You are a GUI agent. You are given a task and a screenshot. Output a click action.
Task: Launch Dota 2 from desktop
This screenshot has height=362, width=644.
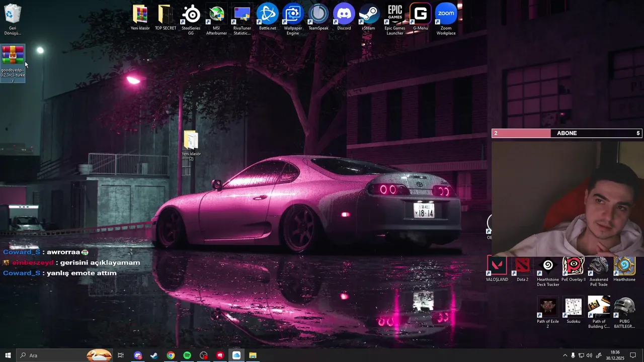(x=523, y=269)
